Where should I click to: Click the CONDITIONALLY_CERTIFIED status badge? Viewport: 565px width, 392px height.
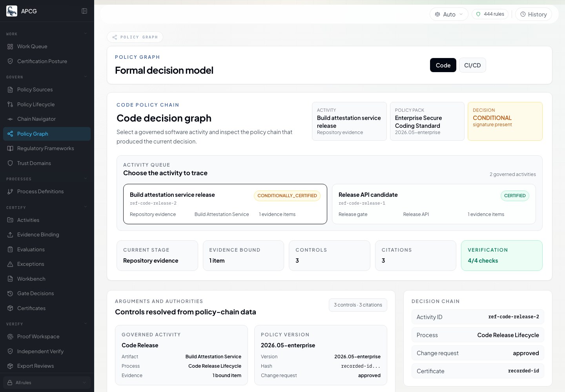(287, 196)
